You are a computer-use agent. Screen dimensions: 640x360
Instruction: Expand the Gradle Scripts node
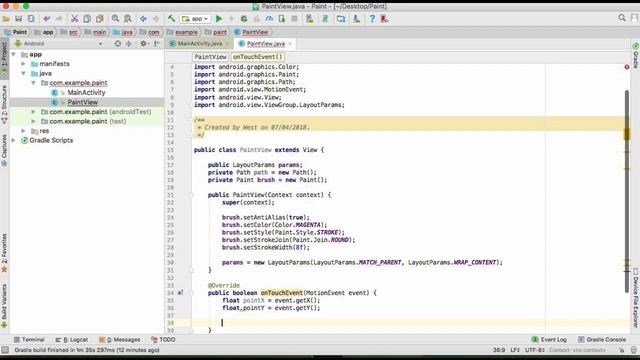13,140
